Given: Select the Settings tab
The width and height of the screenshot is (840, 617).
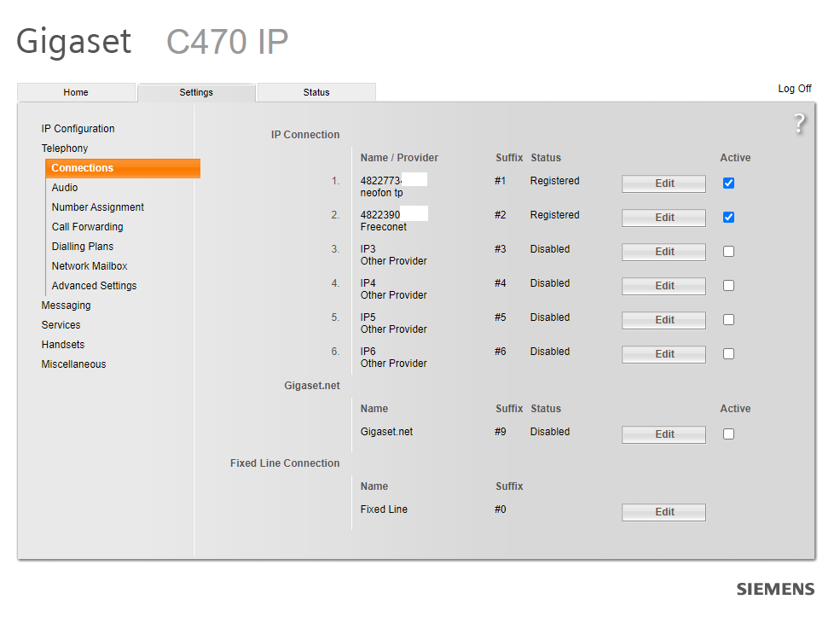Looking at the screenshot, I should tap(196, 92).
